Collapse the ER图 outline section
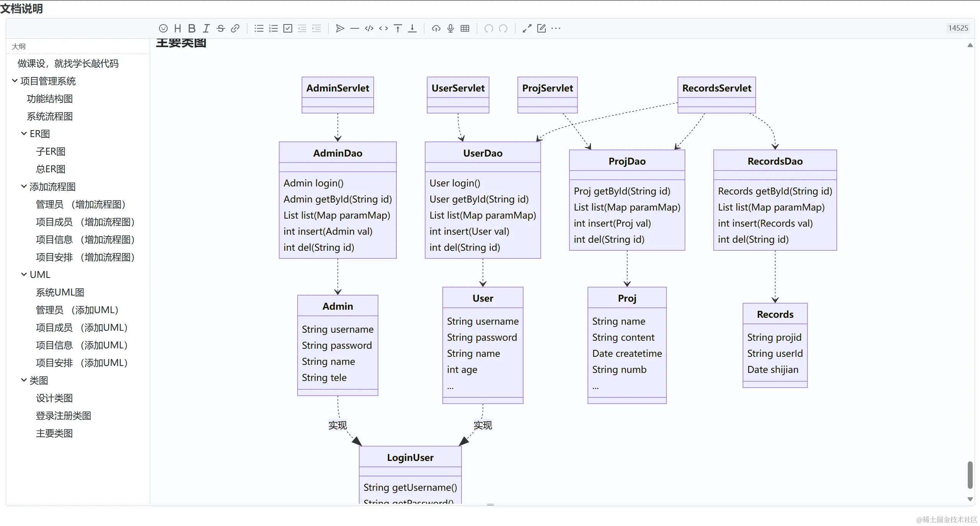Screen dimensions: 980x526 click(x=24, y=134)
